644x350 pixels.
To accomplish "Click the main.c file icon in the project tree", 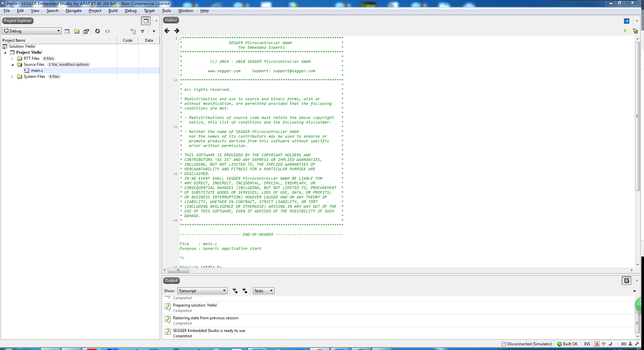I will [27, 70].
